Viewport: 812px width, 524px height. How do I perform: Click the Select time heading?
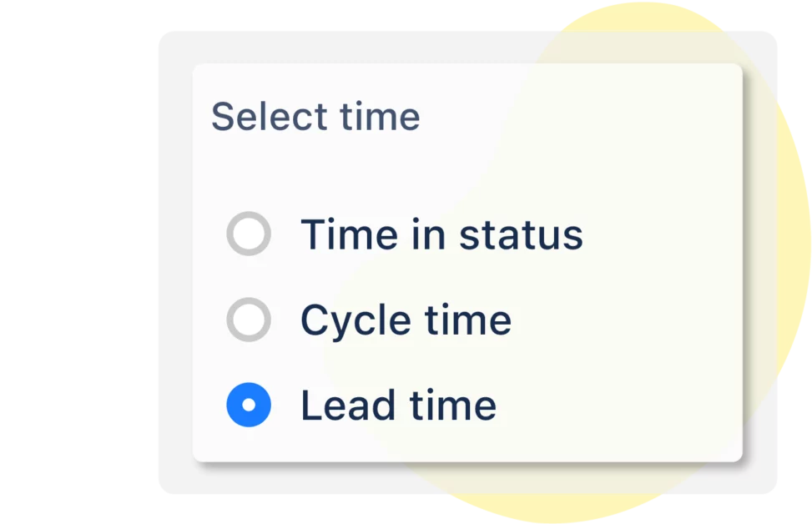coord(317,115)
